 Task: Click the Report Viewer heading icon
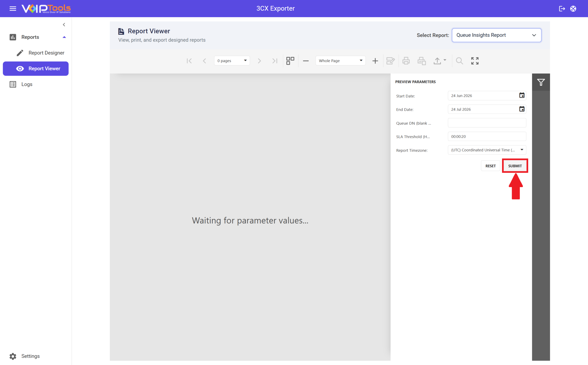coord(121,31)
